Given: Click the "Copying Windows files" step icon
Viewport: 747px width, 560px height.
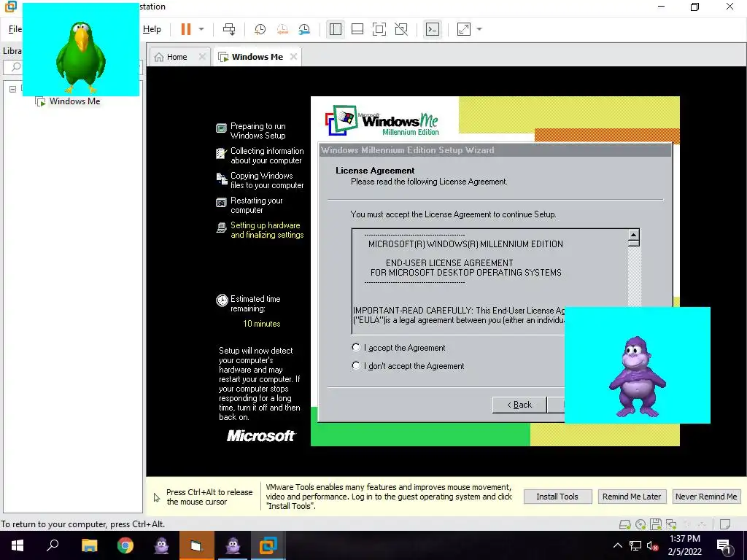Looking at the screenshot, I should (222, 179).
